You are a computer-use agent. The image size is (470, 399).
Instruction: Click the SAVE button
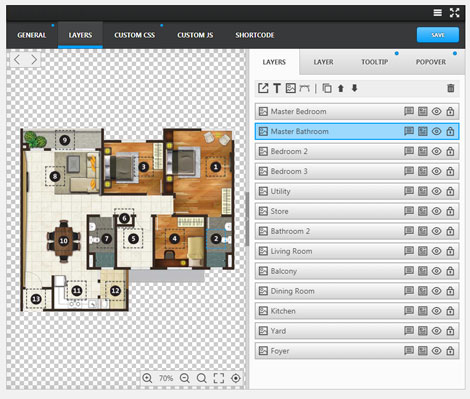point(438,35)
